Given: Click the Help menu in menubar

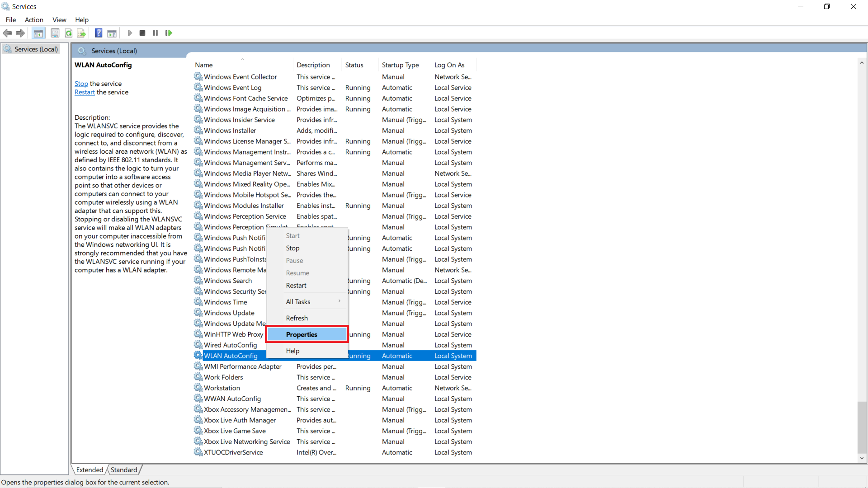Looking at the screenshot, I should [82, 20].
